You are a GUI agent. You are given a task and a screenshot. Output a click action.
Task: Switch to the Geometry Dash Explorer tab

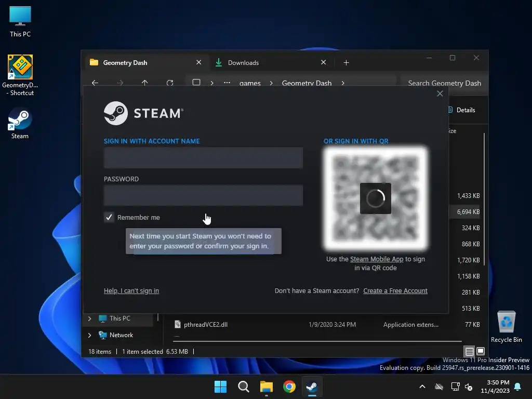[x=146, y=62]
